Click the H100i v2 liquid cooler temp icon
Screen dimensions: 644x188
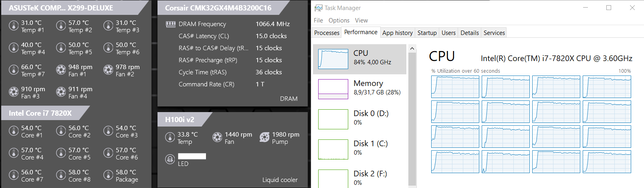(170, 137)
